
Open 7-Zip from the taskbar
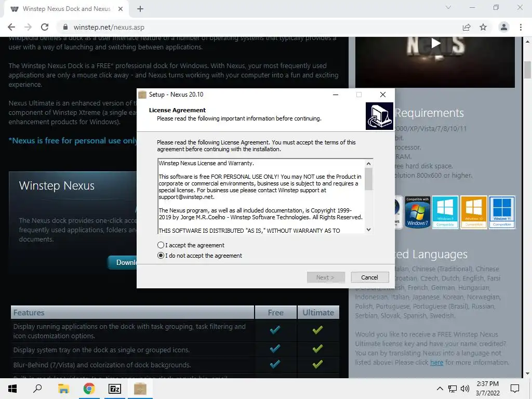click(x=115, y=389)
